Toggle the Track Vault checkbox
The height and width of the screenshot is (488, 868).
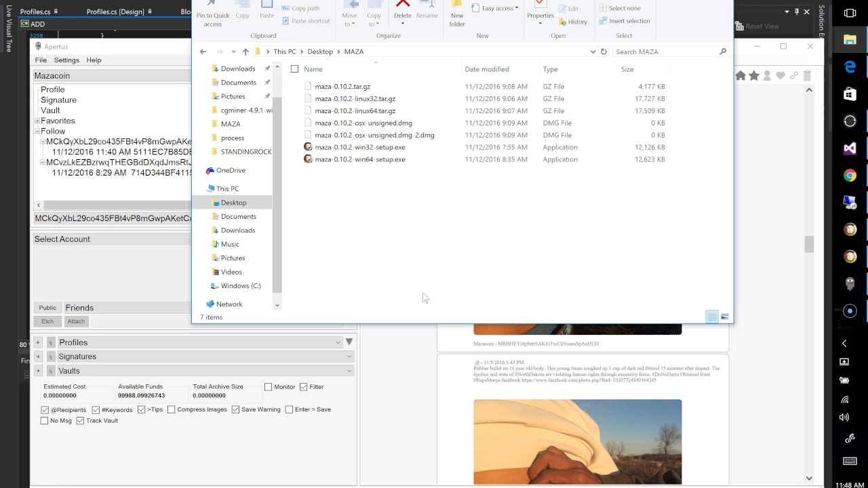[80, 421]
